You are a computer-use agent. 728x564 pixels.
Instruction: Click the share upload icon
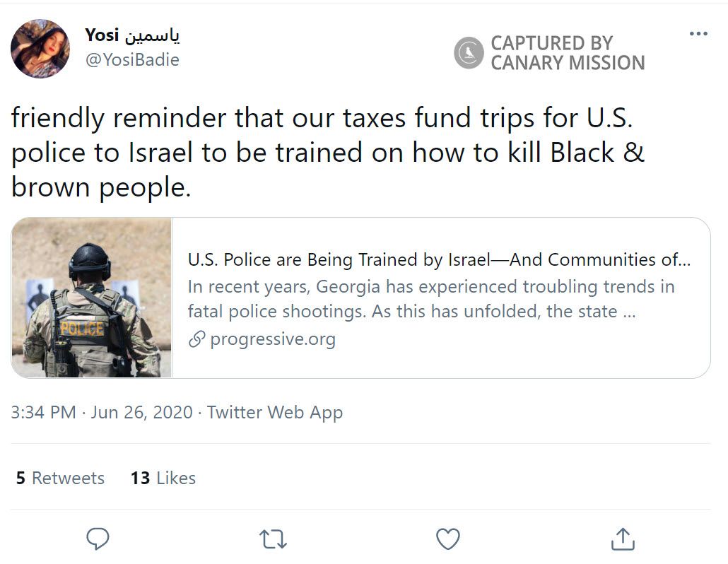pos(622,539)
